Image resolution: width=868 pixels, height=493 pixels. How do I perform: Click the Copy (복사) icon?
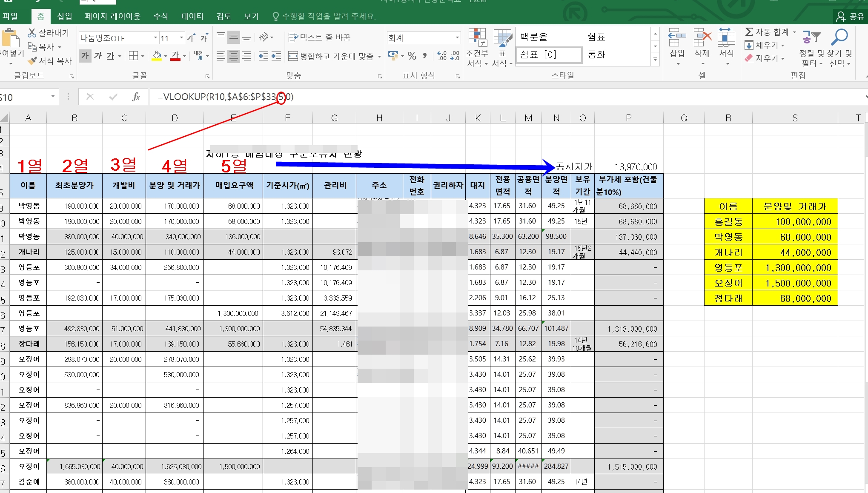coord(32,46)
